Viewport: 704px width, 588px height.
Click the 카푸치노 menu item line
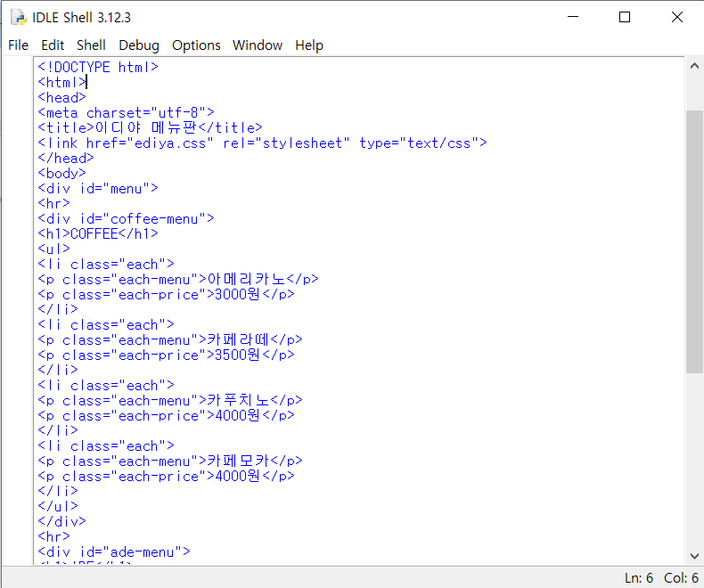(170, 401)
